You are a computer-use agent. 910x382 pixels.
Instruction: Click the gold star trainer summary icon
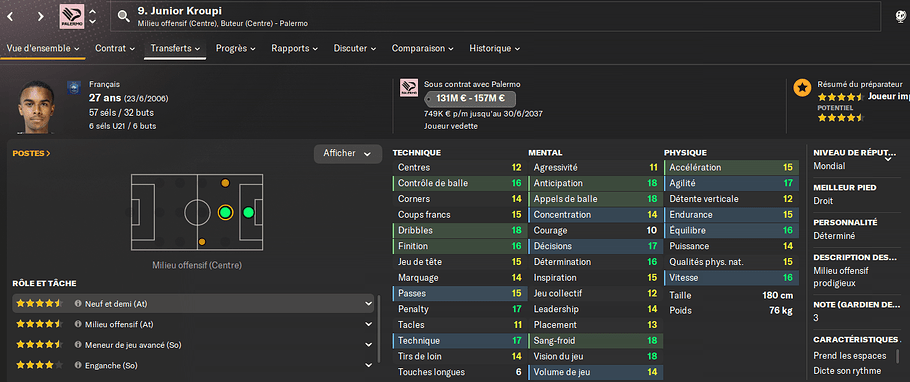point(802,88)
